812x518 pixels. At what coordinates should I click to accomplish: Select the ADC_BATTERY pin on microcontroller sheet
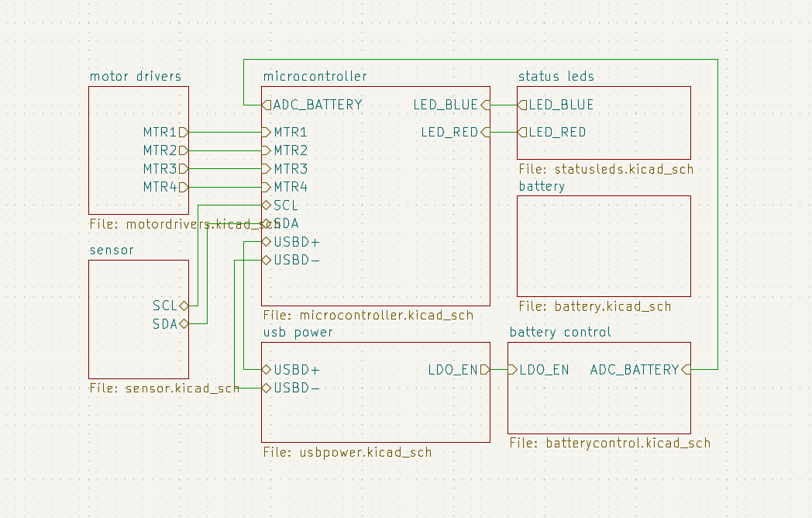pos(312,105)
